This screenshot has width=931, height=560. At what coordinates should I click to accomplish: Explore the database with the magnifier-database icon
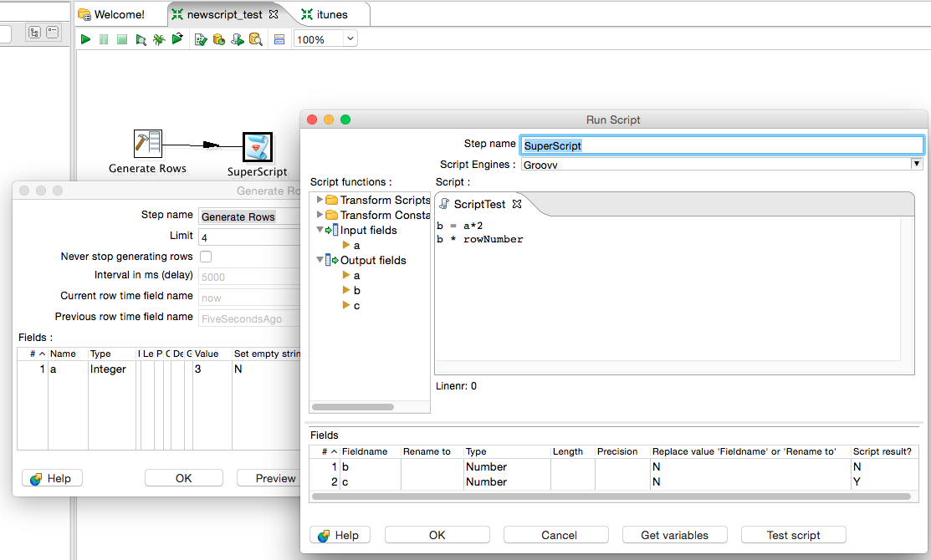[x=256, y=39]
